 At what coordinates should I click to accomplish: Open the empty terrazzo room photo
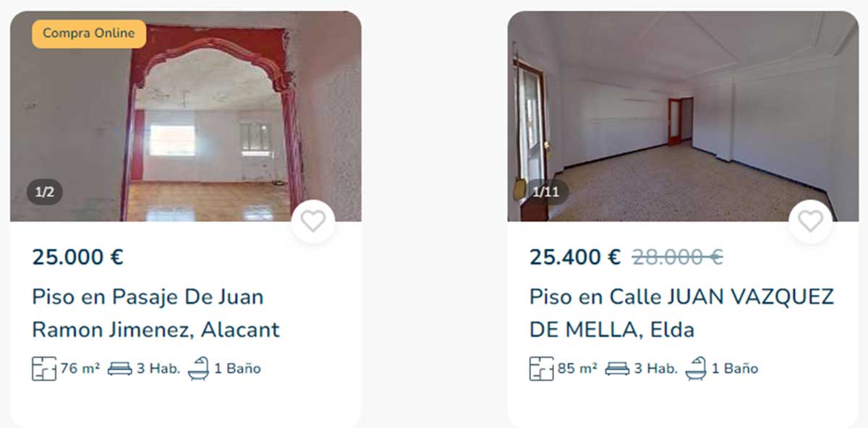[x=683, y=116]
